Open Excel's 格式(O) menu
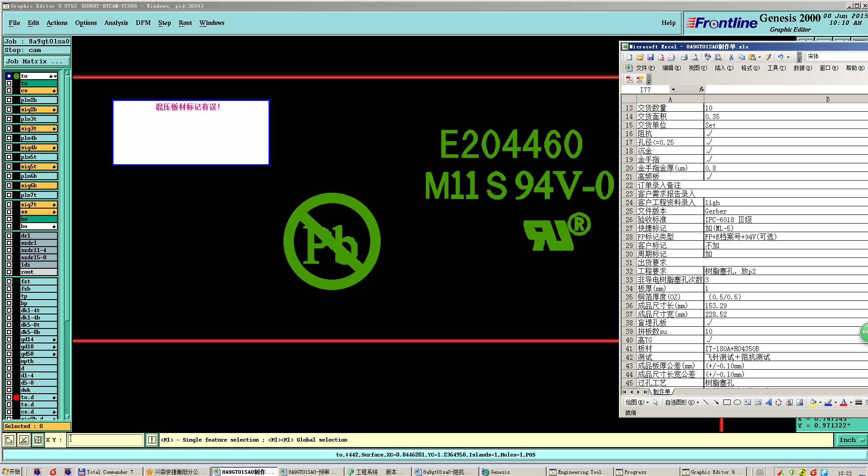The height and width of the screenshot is (476, 868). click(750, 68)
